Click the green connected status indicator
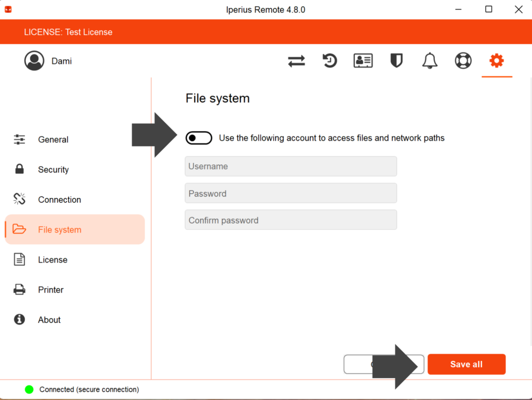Viewport: 532px width, 400px height. point(29,390)
